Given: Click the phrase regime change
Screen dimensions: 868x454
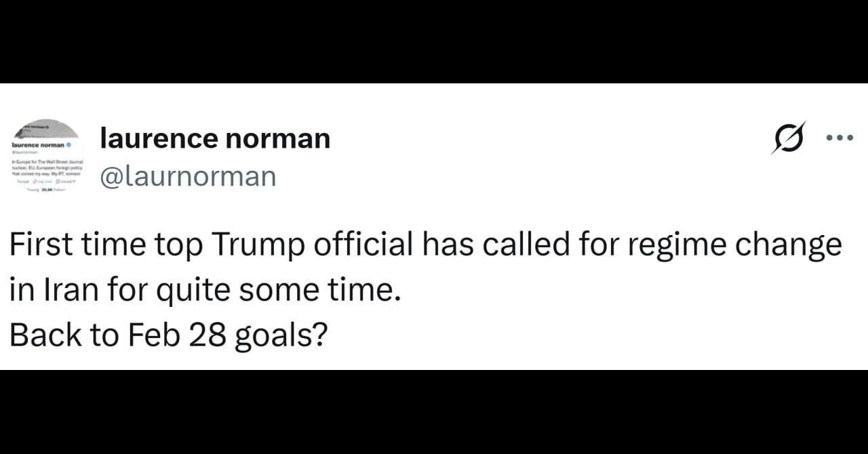Looking at the screenshot, I should coord(735,245).
